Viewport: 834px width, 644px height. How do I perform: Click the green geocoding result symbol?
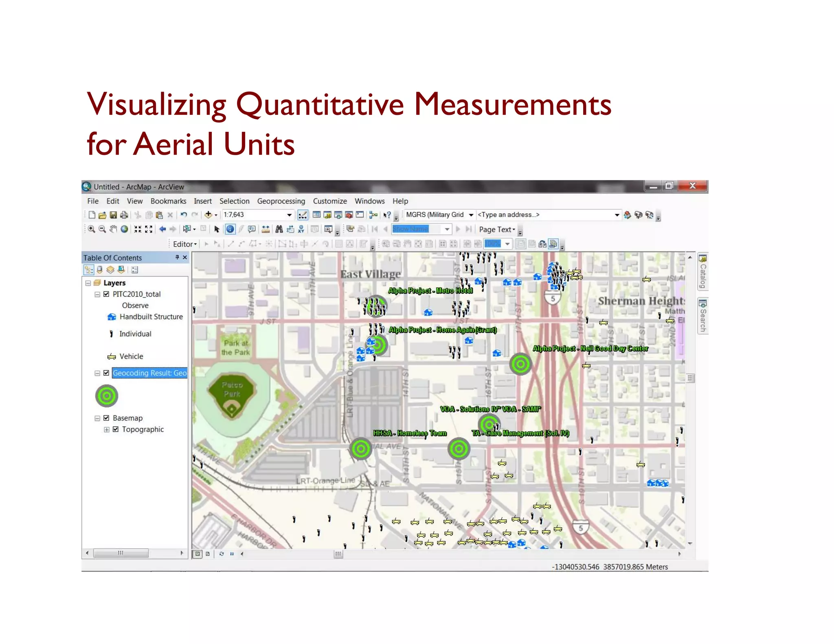tap(107, 396)
